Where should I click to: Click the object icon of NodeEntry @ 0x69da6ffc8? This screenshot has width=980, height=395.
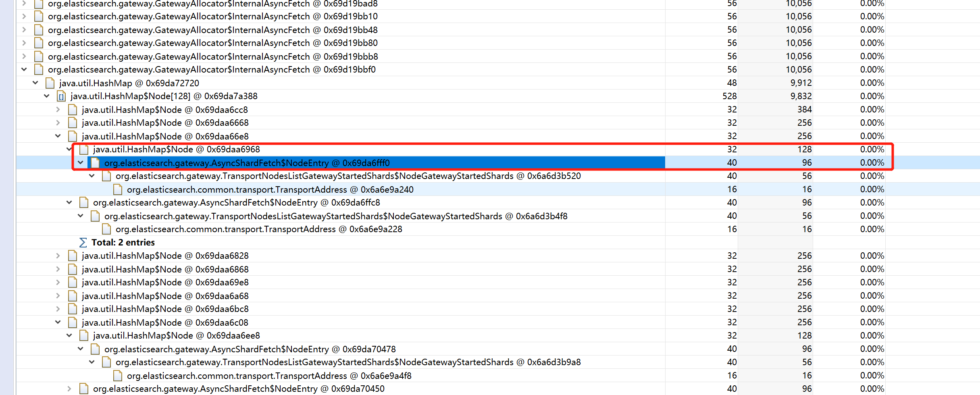click(84, 203)
